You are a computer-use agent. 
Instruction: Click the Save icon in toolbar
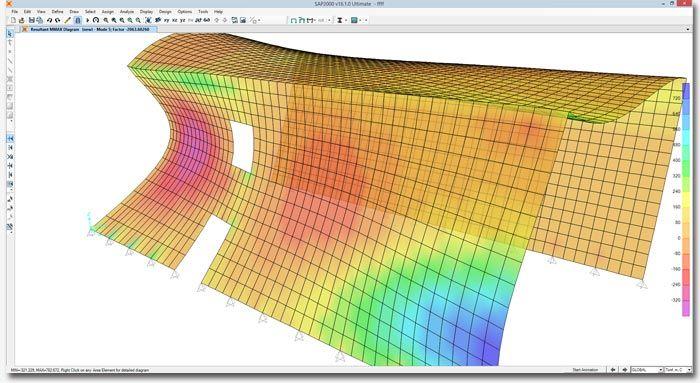32,20
